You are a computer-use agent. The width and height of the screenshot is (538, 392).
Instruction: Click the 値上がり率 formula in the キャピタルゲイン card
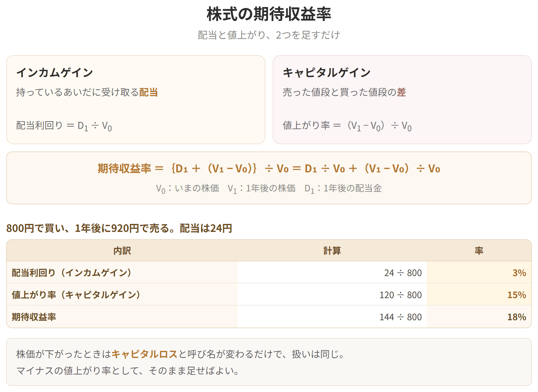pyautogui.click(x=347, y=125)
